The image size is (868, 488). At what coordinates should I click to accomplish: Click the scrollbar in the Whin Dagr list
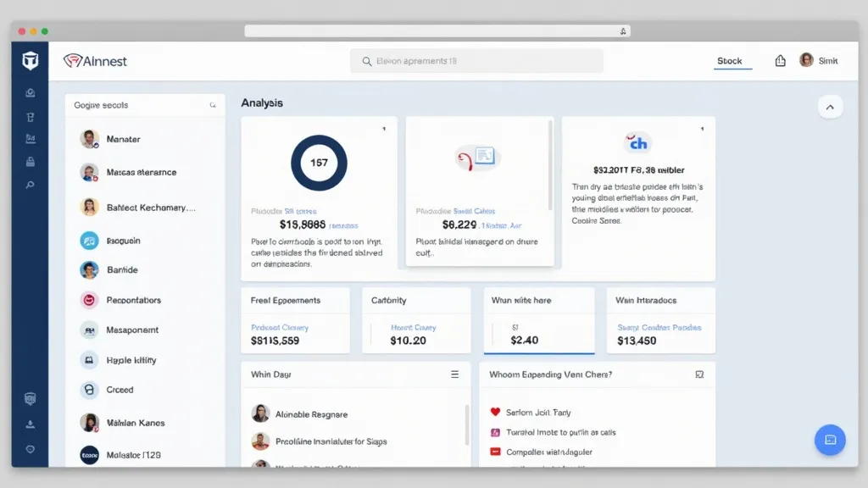(467, 424)
